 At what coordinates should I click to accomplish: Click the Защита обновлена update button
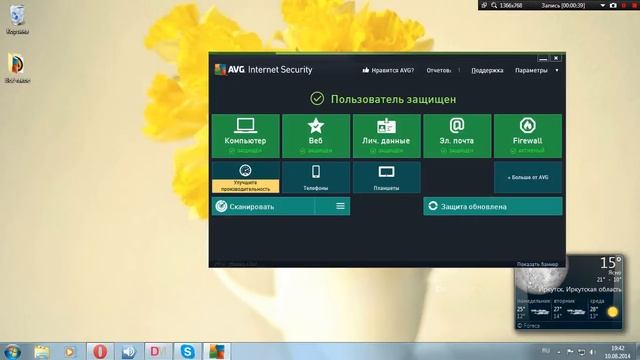point(493,207)
